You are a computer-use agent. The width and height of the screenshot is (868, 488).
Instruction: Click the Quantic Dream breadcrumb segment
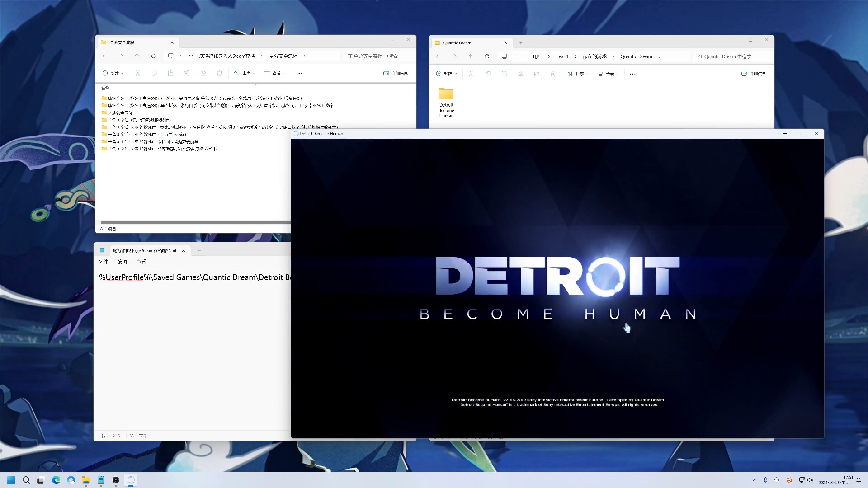[x=636, y=56]
